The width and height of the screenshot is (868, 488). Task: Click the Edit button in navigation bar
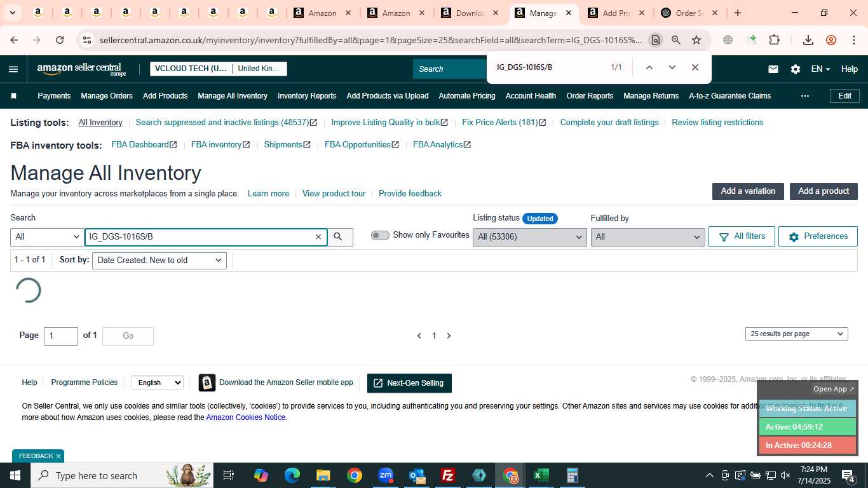click(844, 96)
